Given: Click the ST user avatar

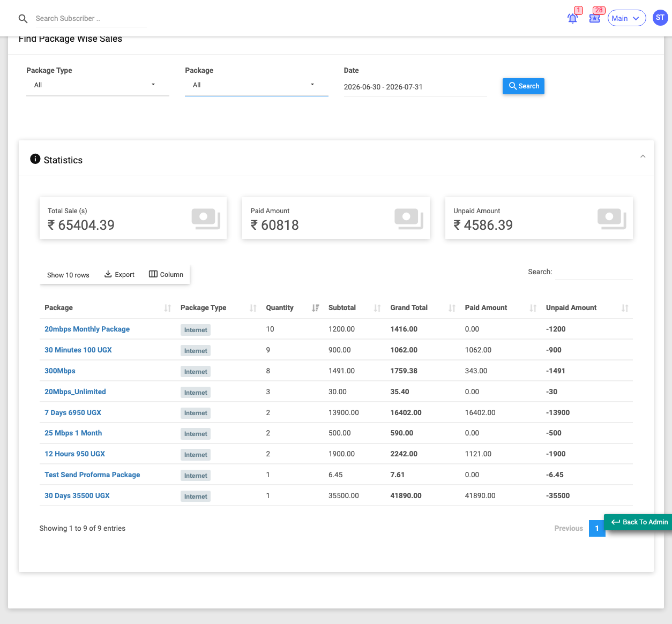Looking at the screenshot, I should [660, 18].
